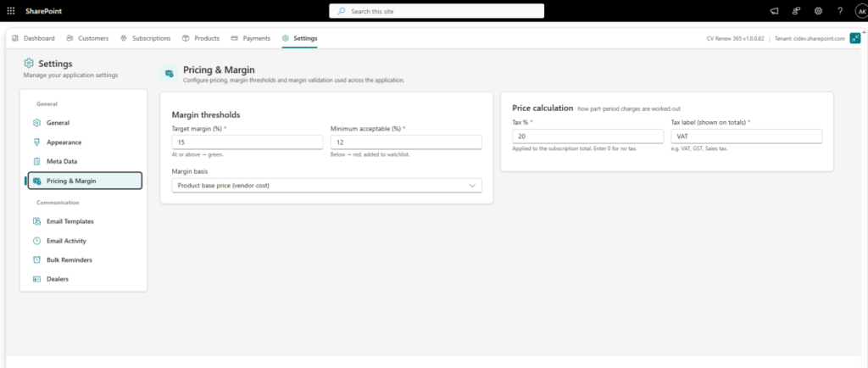Click the Meta Data sidebar icon
Screen dimensions: 868x368
pos(36,162)
